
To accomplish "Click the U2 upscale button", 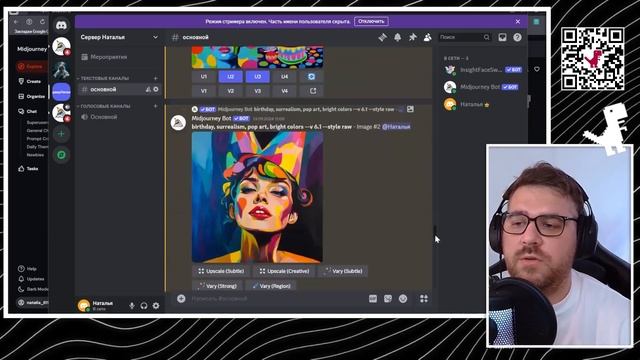I will [x=231, y=76].
